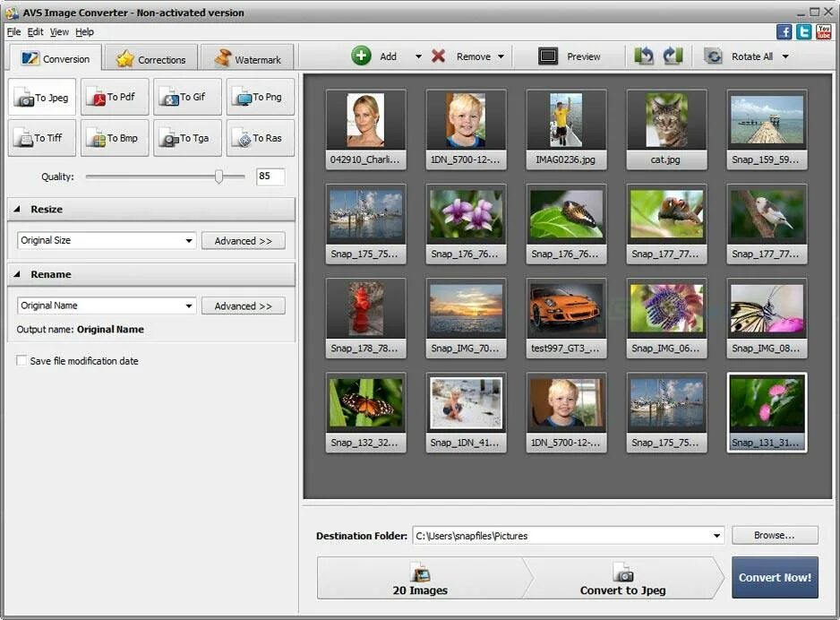Click the green Add images button

[361, 56]
